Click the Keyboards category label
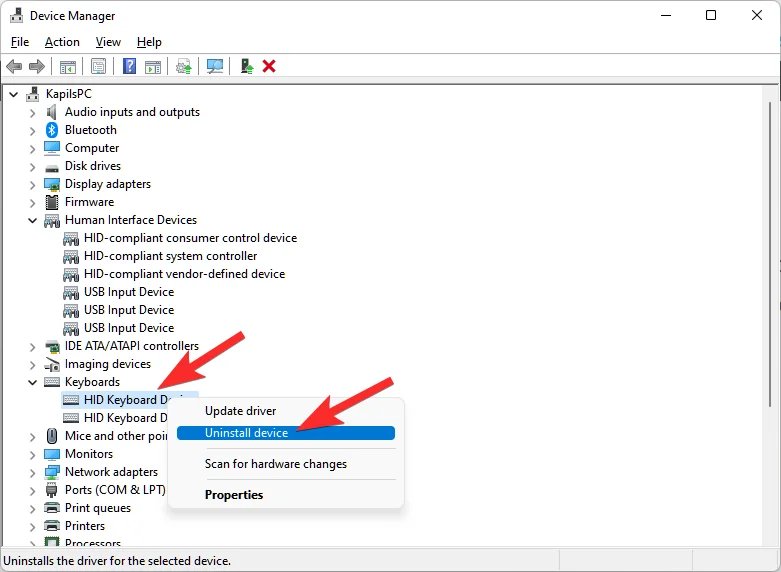Screen dimensions: 781x572 click(x=92, y=382)
